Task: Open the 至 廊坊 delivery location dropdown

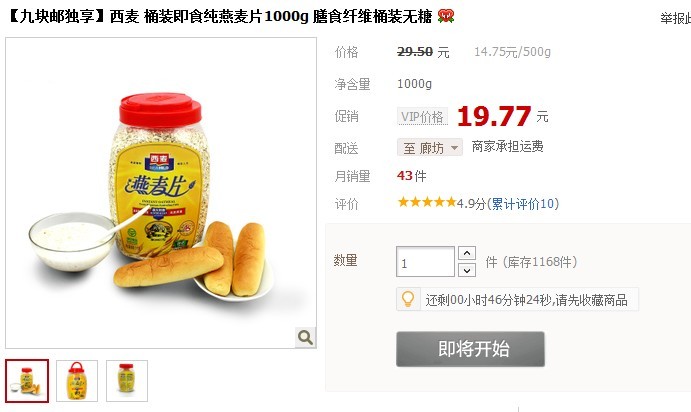Action: (x=430, y=148)
